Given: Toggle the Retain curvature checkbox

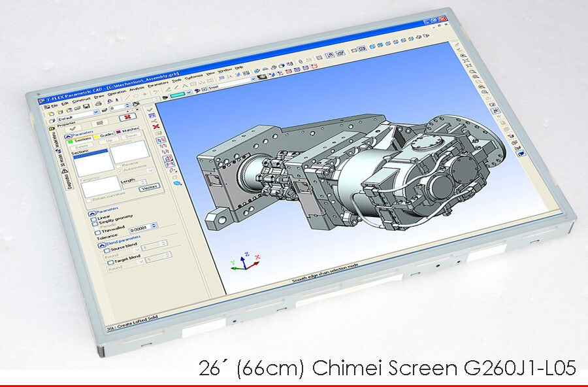Looking at the screenshot, I should pyautogui.click(x=88, y=201).
